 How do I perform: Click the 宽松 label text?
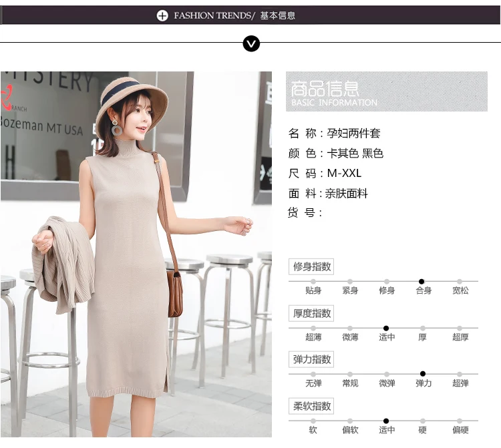coord(460,290)
